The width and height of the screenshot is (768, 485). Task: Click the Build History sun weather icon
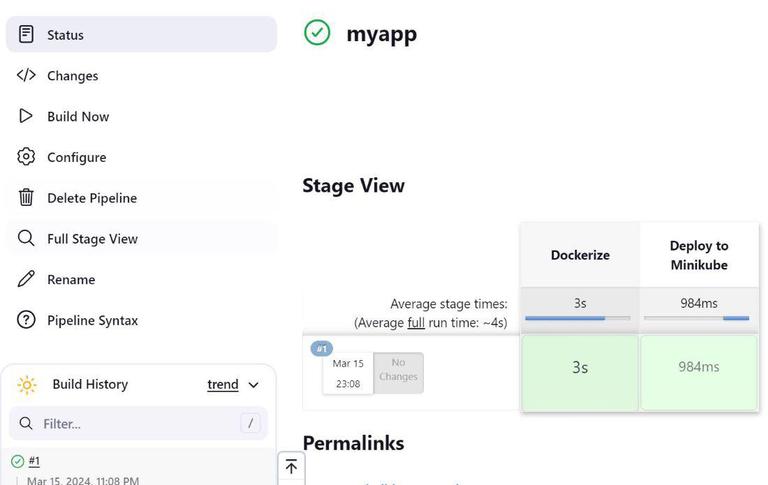coord(27,385)
